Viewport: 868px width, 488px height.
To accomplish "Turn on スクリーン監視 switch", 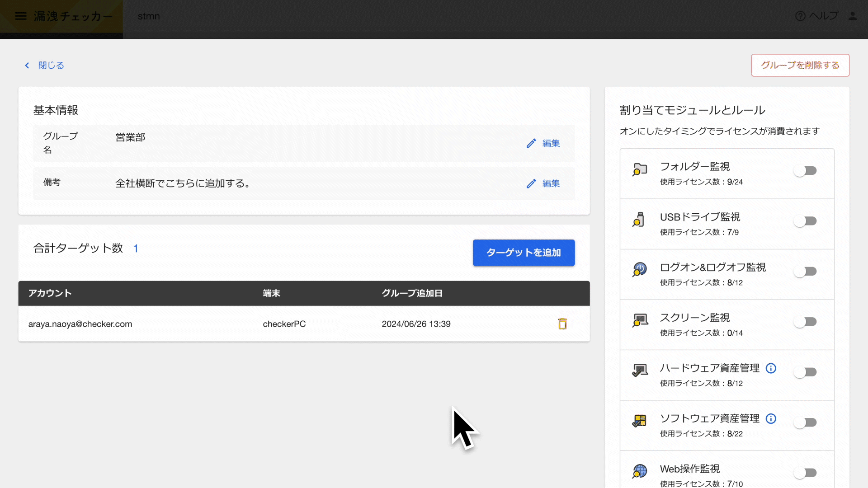I will 805,322.
